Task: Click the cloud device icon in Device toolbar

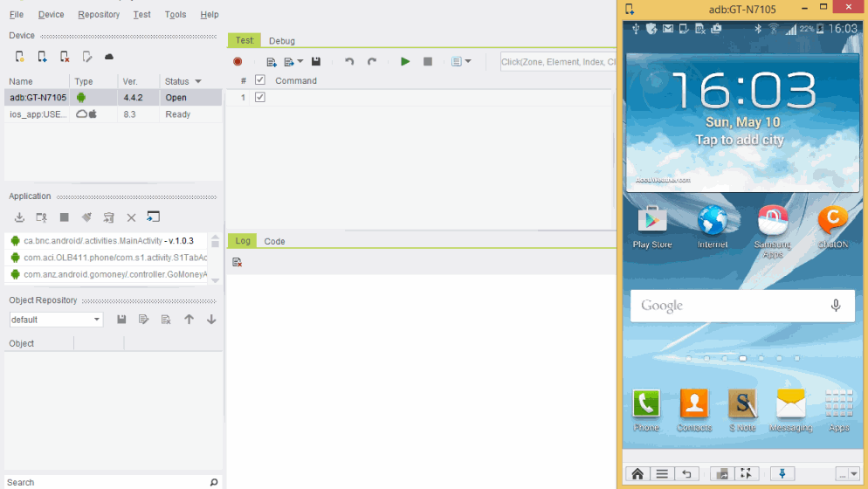Action: pos(109,57)
